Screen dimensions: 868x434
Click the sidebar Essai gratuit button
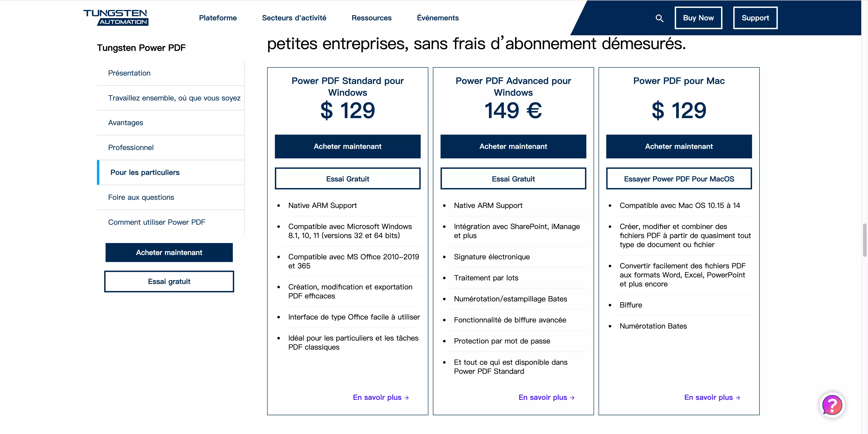[x=169, y=281]
